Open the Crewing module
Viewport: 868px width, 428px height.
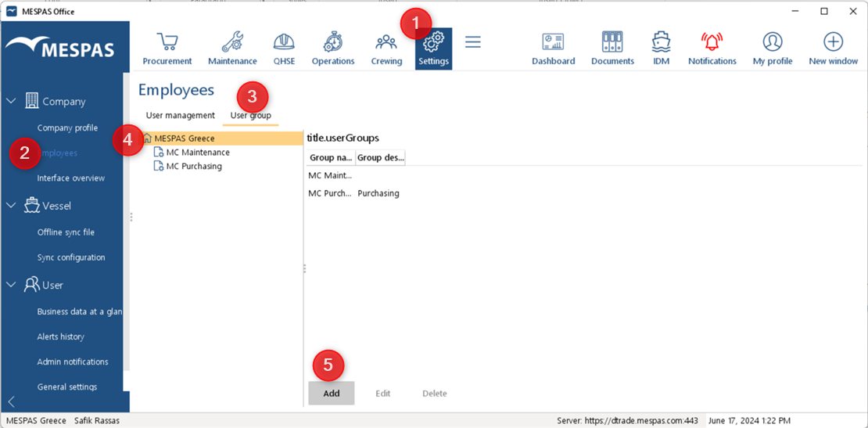pyautogui.click(x=386, y=49)
